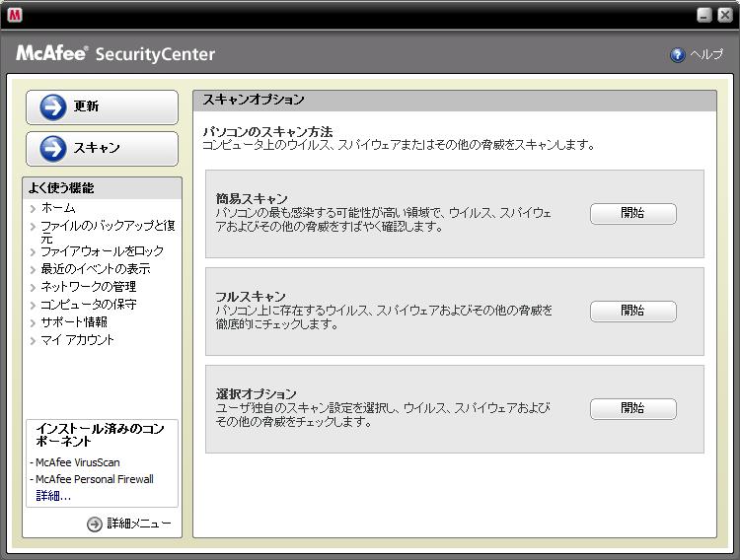Click the 詳細... link under installed components
740x560 pixels.
[x=53, y=496]
